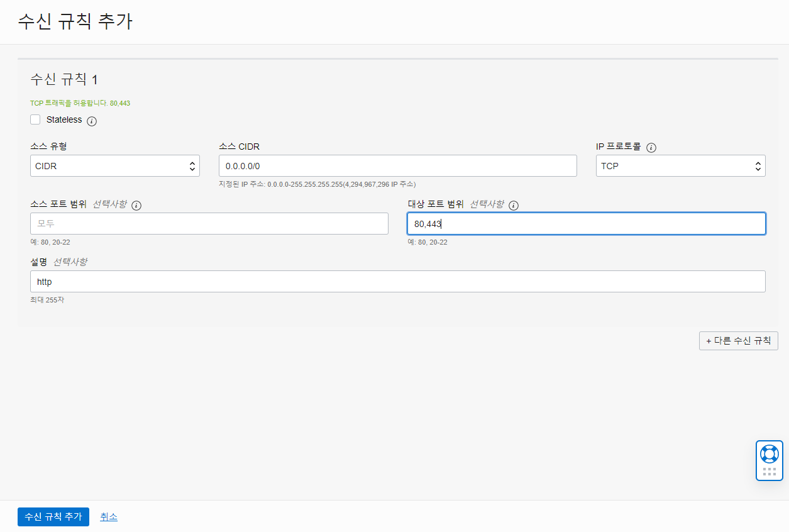Screen dimensions: 789x532
Task: Open the IP 프로토콜 TCP dropdown
Action: click(x=681, y=166)
